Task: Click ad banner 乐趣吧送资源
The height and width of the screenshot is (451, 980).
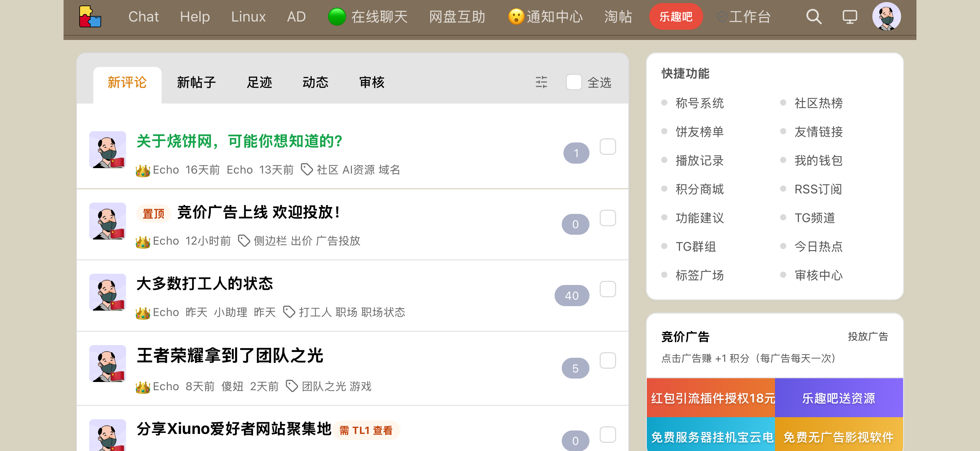Action: pos(839,398)
